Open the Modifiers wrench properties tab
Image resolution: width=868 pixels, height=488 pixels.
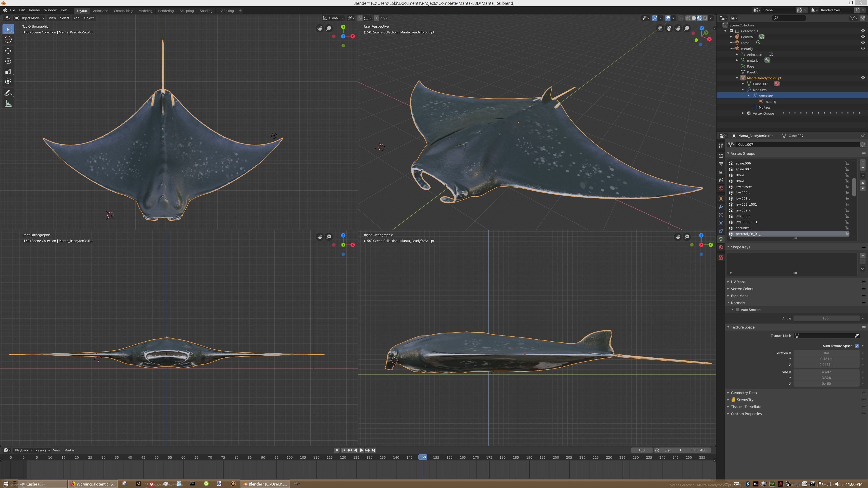click(x=721, y=207)
